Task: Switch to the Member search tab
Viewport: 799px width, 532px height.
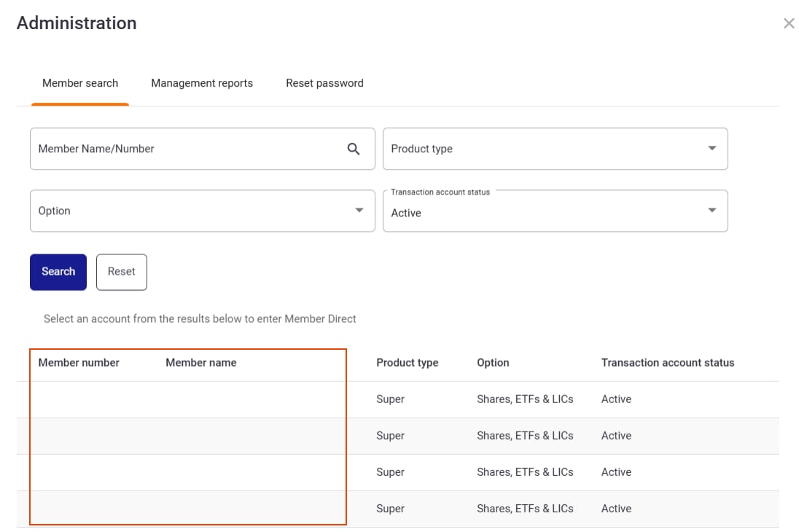Action: [x=80, y=83]
